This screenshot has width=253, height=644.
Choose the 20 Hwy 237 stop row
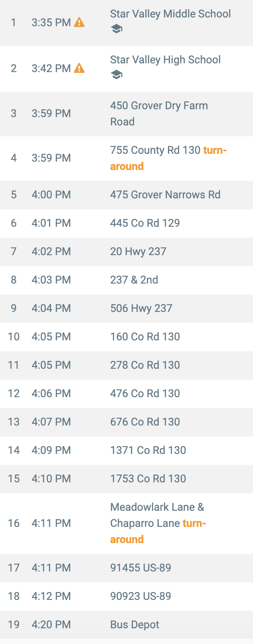(x=126, y=252)
